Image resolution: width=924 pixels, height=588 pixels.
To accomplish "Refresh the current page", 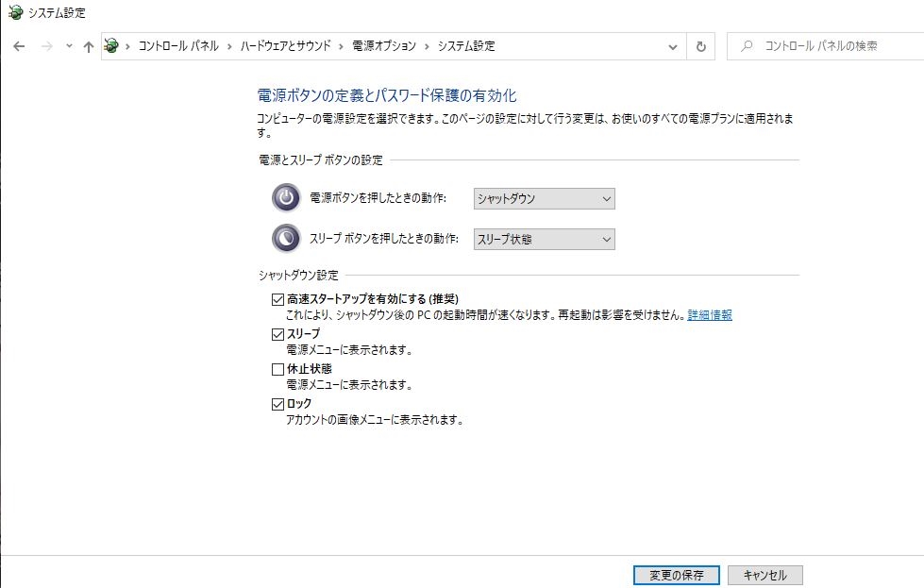I will click(x=700, y=46).
